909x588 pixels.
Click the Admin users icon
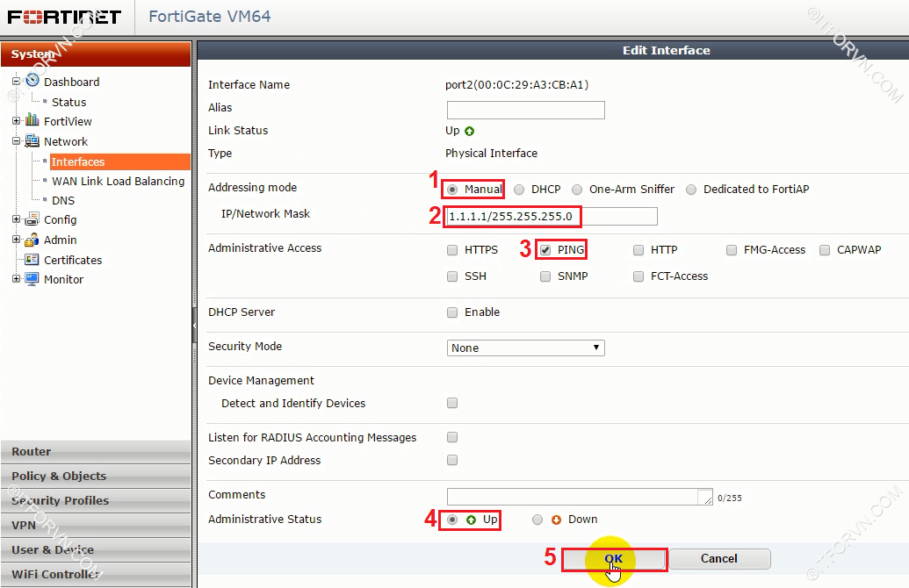(32, 240)
